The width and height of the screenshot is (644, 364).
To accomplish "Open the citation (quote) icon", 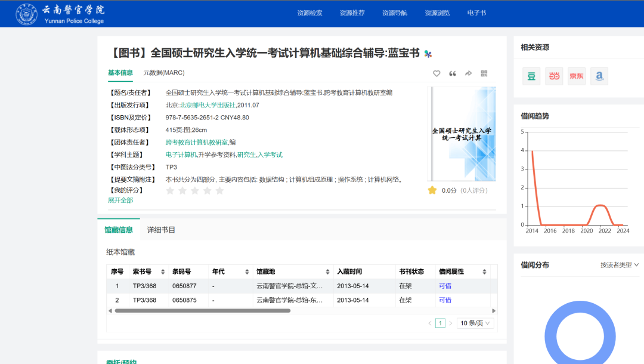I will (452, 73).
